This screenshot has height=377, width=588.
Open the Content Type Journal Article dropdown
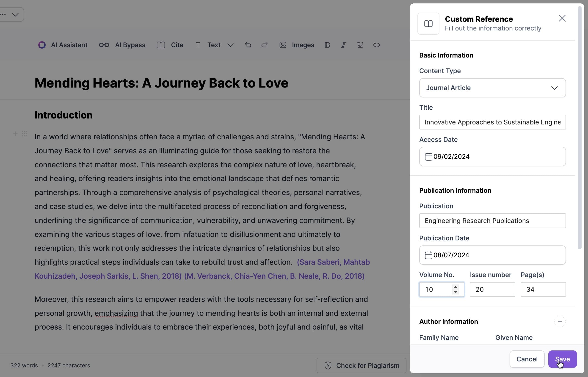[492, 88]
